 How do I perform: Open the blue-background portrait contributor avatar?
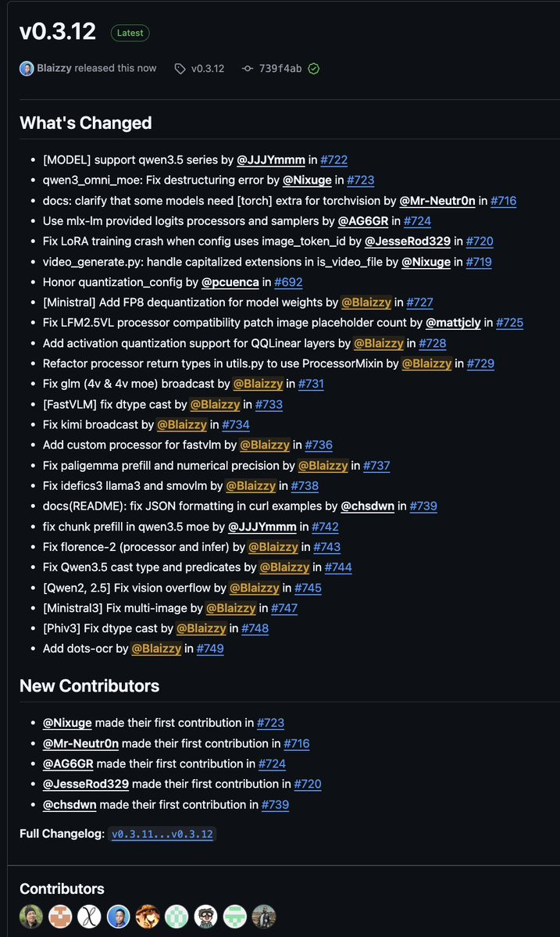pos(118,916)
